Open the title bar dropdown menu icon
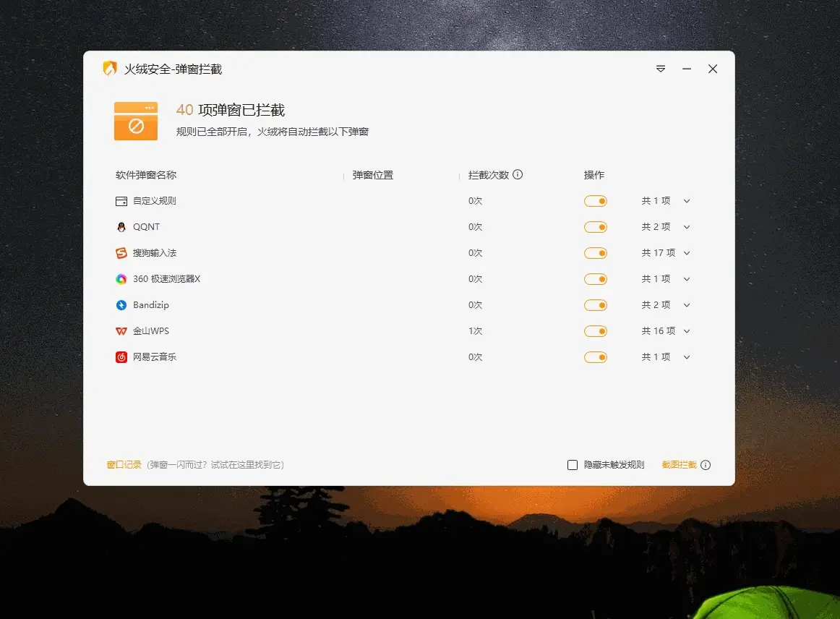Screen dimensions: 840x619 coord(661,69)
